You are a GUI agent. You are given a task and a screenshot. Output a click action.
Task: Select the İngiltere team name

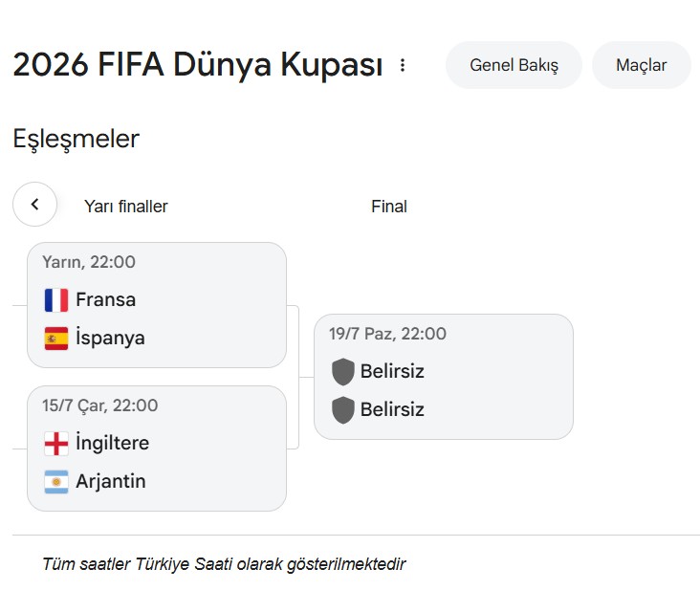coord(113,444)
